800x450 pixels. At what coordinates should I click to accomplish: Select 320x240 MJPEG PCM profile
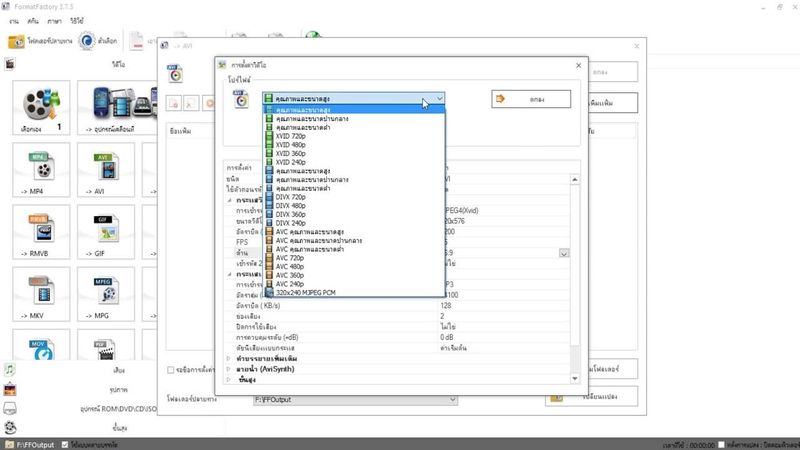coord(354,292)
